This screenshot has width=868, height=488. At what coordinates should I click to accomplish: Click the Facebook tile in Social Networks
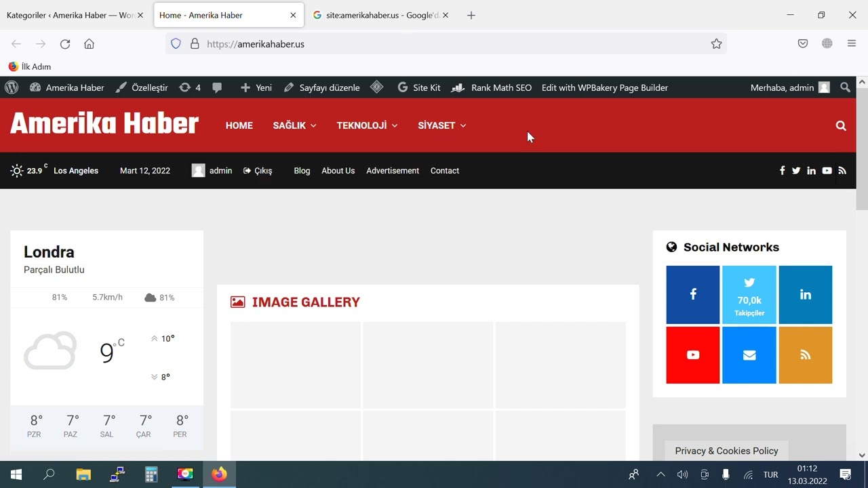pos(693,295)
